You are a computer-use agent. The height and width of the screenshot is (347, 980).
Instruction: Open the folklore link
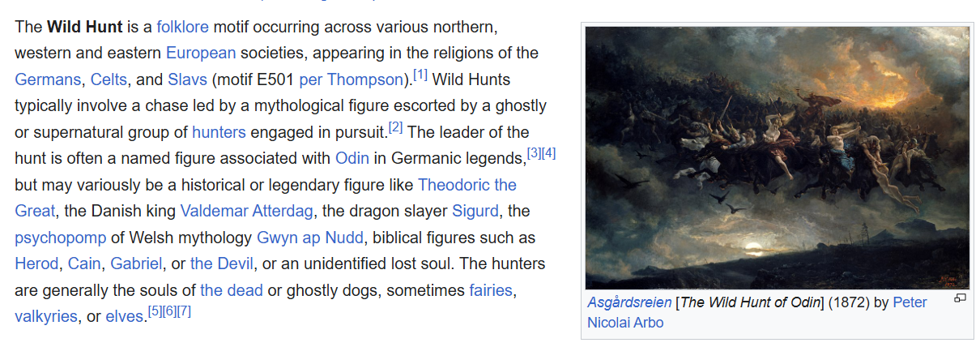click(x=183, y=26)
